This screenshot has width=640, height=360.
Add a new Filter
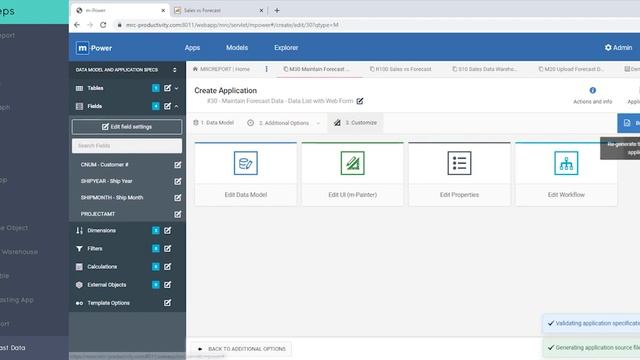pyautogui.click(x=156, y=248)
